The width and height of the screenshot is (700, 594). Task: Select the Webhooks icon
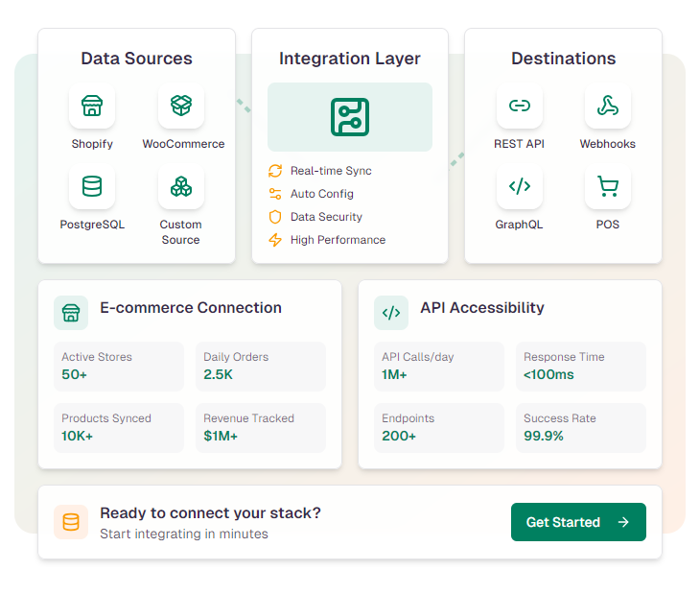click(608, 106)
